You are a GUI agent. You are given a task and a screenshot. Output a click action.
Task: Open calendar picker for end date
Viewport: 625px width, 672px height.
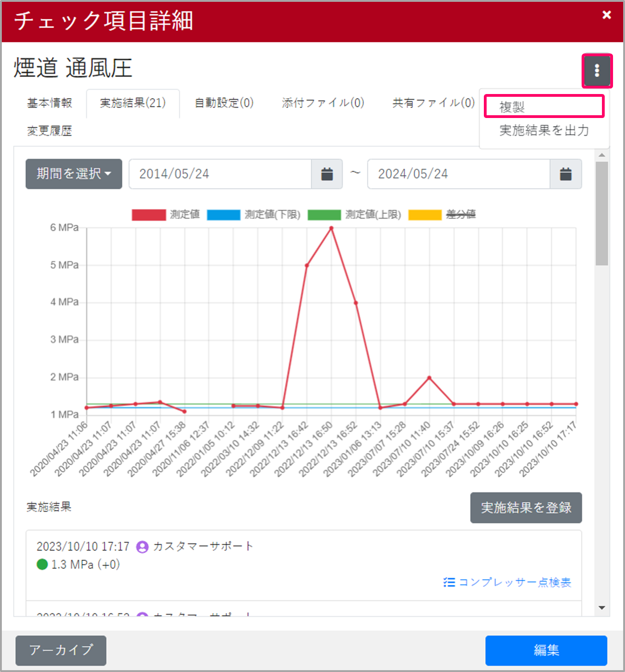565,174
